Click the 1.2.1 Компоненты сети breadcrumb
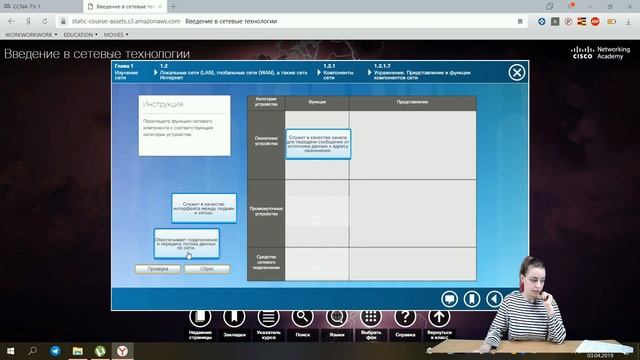Viewport: 640px width, 360px height. [338, 71]
